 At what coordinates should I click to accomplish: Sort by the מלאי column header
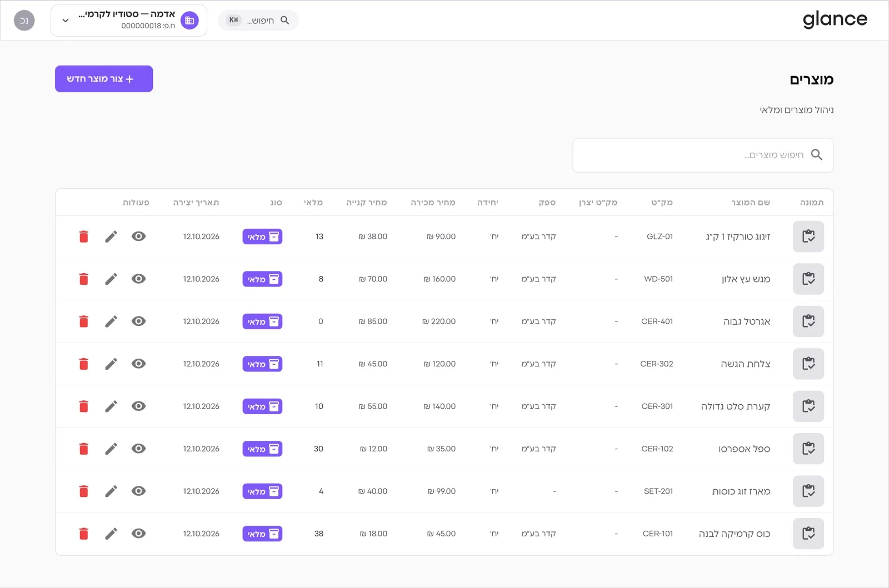point(313,203)
